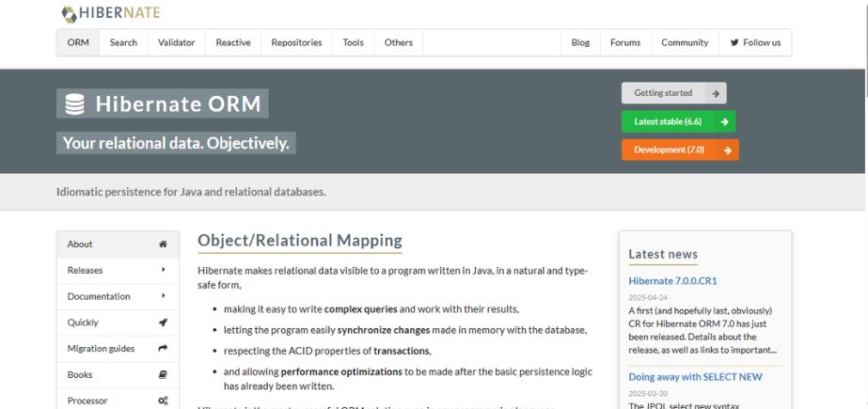Select Quickly in the sidebar
This screenshot has width=868, height=409.
118,322
